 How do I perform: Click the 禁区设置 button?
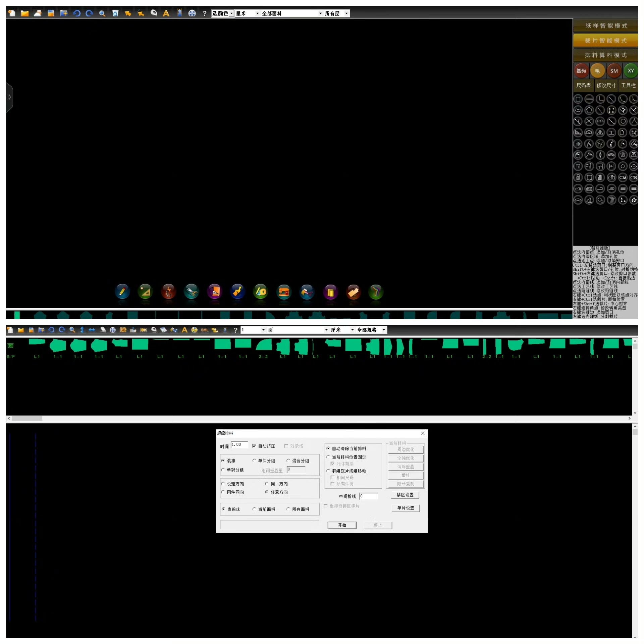(x=405, y=495)
